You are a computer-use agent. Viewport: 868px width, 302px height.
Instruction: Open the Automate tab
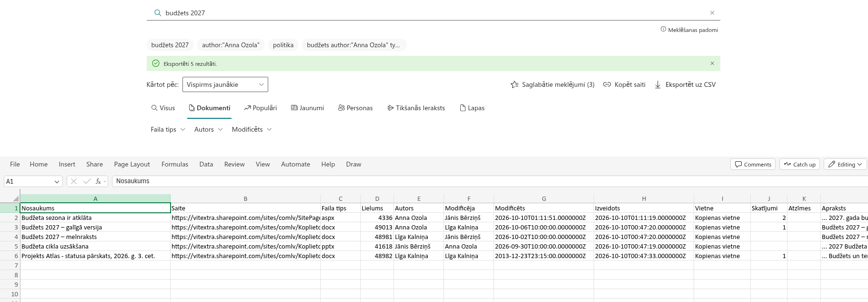[295, 164]
